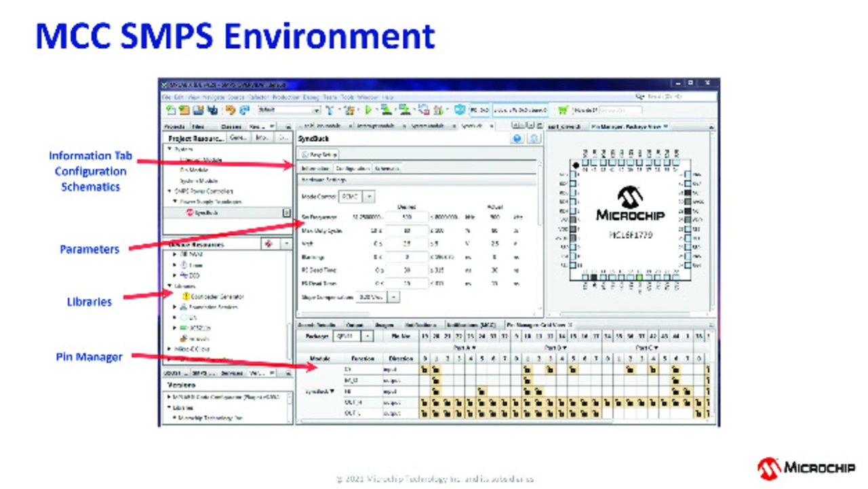Click the Max Duty Cycle desired value field

406,231
